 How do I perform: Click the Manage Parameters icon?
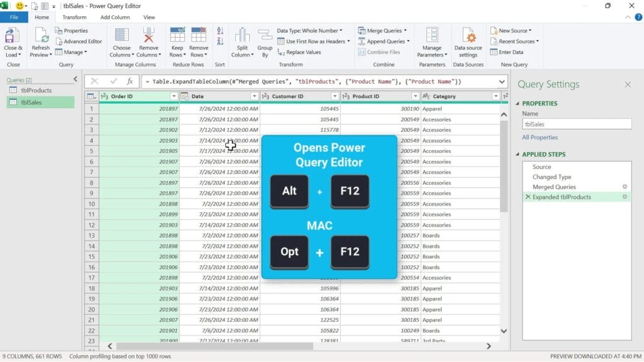click(x=432, y=36)
